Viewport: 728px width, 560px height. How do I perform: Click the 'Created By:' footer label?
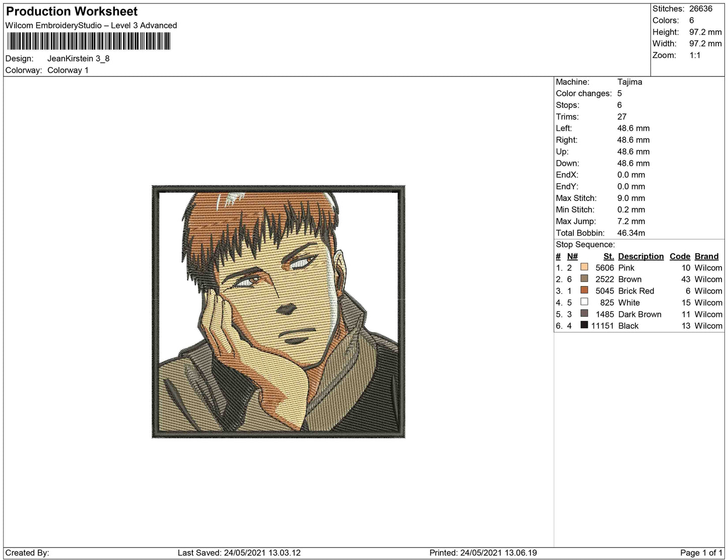tap(27, 552)
